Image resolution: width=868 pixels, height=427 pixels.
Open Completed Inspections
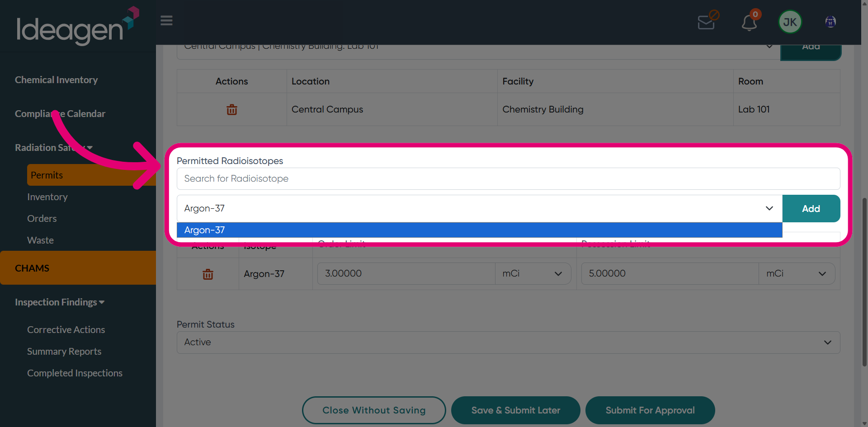point(75,373)
